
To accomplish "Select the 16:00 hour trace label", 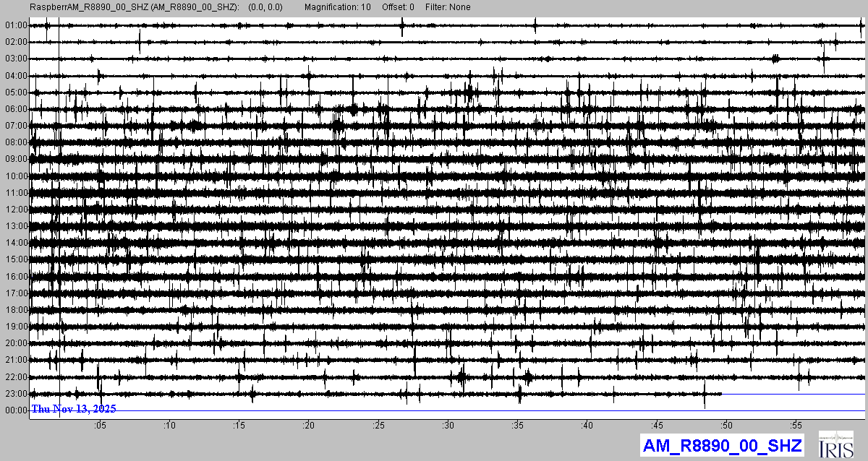I will click(x=15, y=277).
